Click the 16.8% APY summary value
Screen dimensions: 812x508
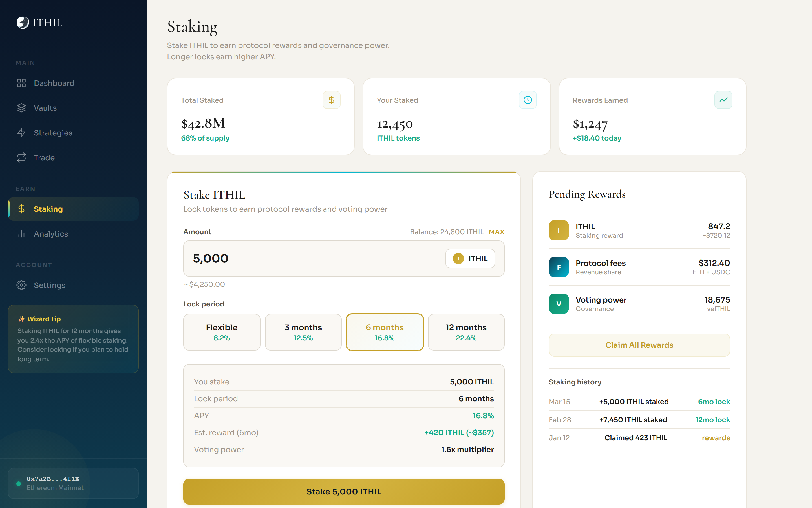(x=483, y=416)
